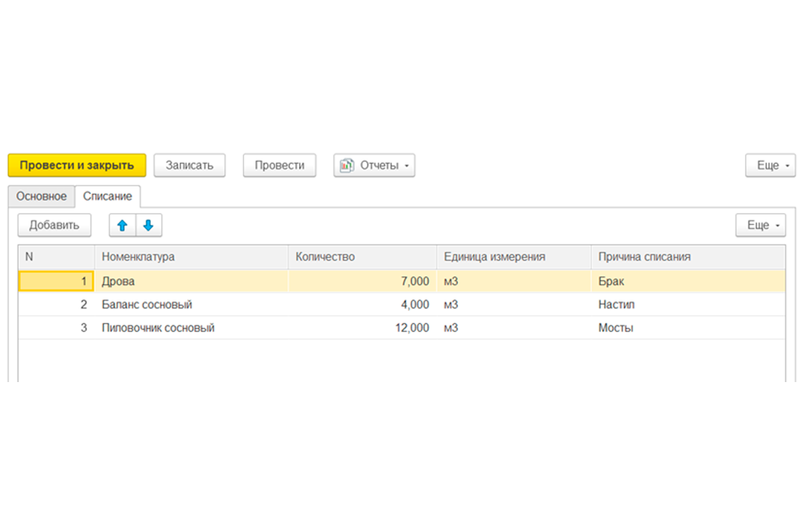Click the Провести button

279,165
